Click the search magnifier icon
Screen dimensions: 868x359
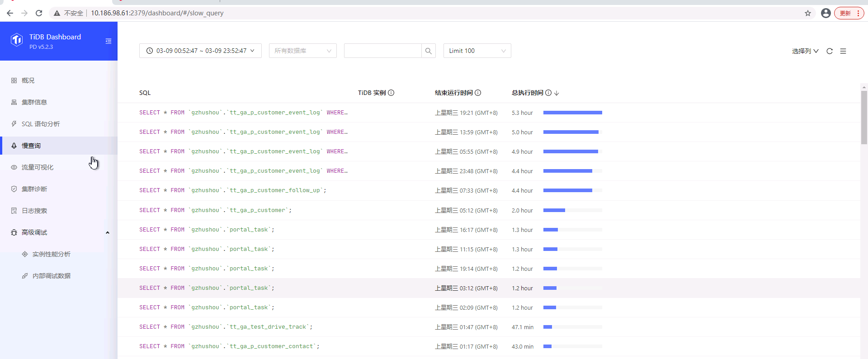tap(428, 51)
